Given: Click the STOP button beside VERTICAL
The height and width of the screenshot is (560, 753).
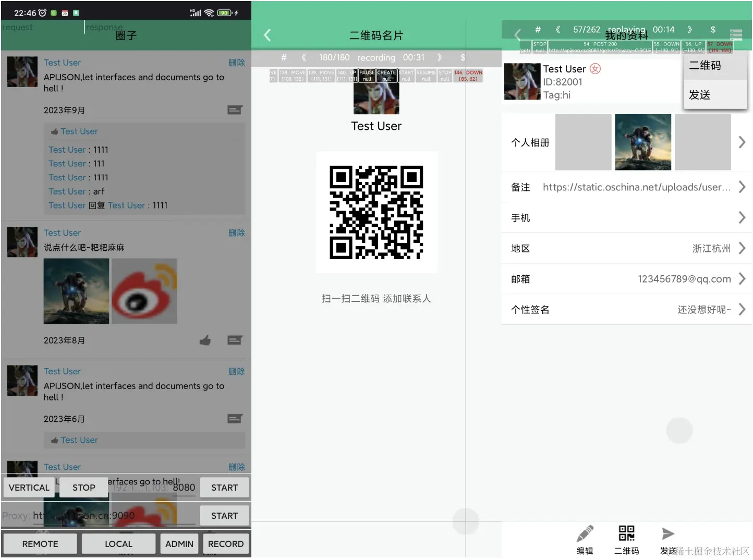Looking at the screenshot, I should (x=84, y=488).
